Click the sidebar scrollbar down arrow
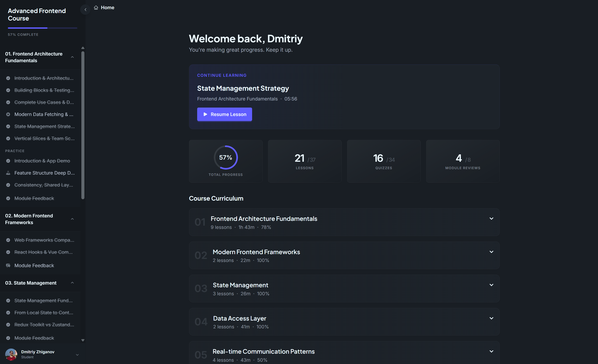 (83, 340)
